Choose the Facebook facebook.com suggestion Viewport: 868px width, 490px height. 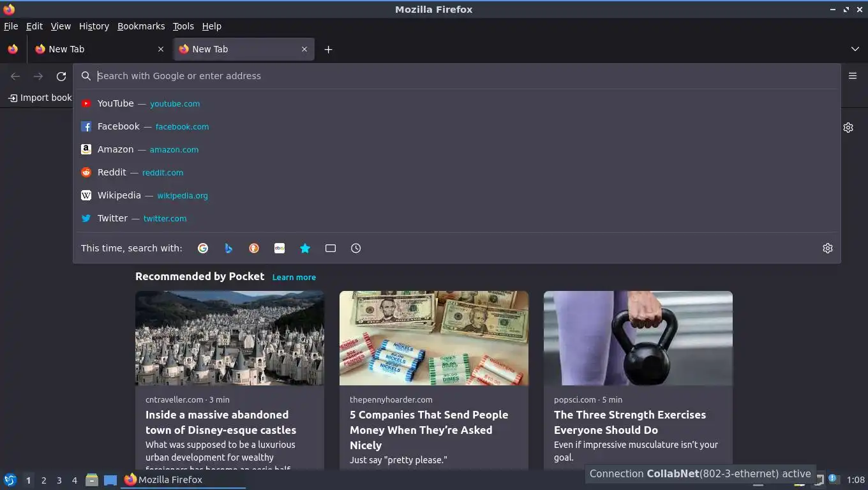(x=456, y=126)
